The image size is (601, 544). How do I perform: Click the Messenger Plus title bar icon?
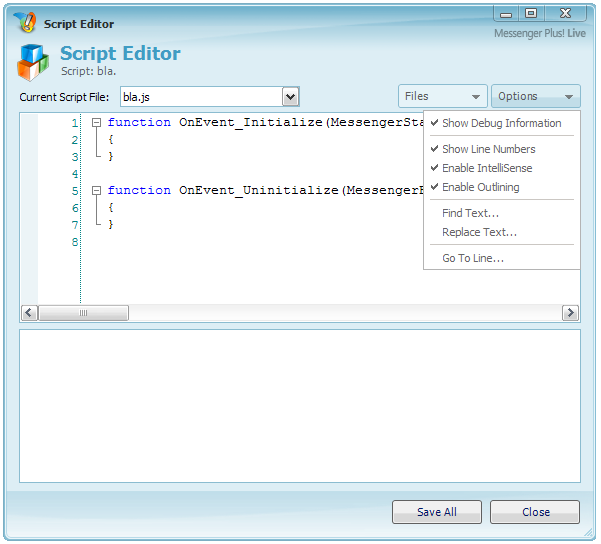(x=25, y=22)
